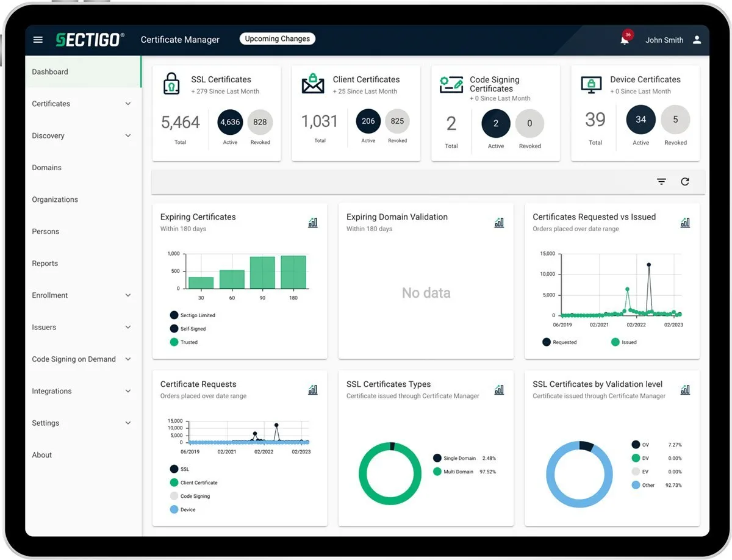The height and width of the screenshot is (560, 732).
Task: Refresh dashboard with the reload icon
Action: 685,182
